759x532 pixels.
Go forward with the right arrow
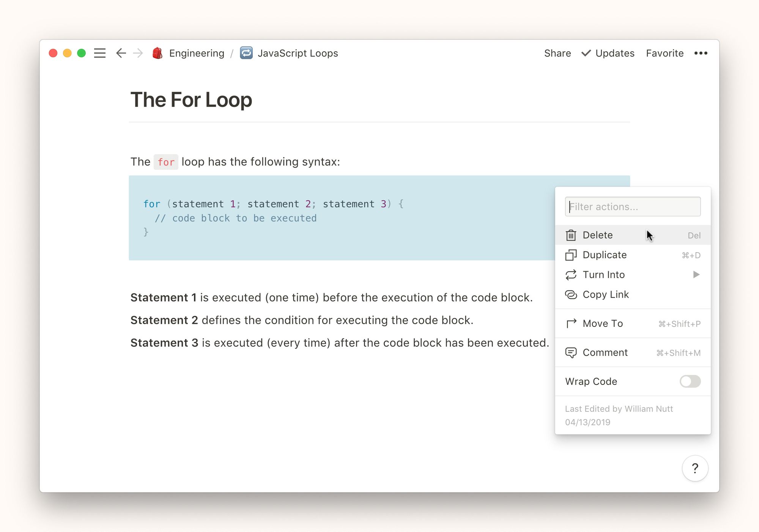click(138, 53)
